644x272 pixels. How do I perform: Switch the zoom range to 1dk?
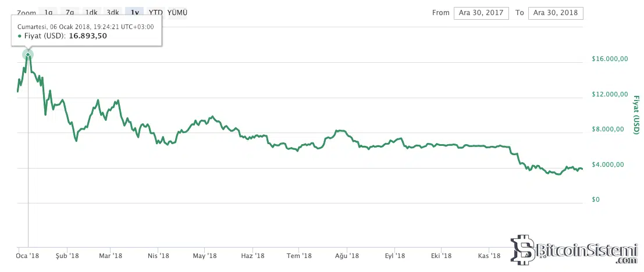91,12
